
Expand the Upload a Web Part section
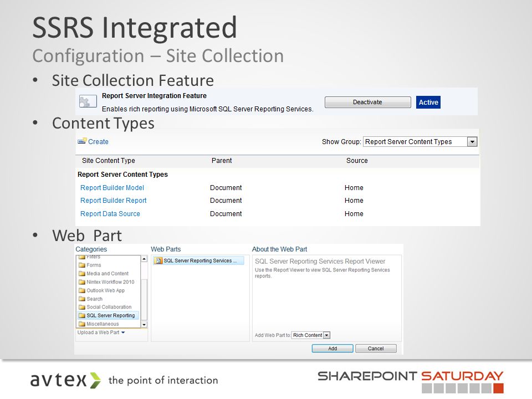[101, 332]
